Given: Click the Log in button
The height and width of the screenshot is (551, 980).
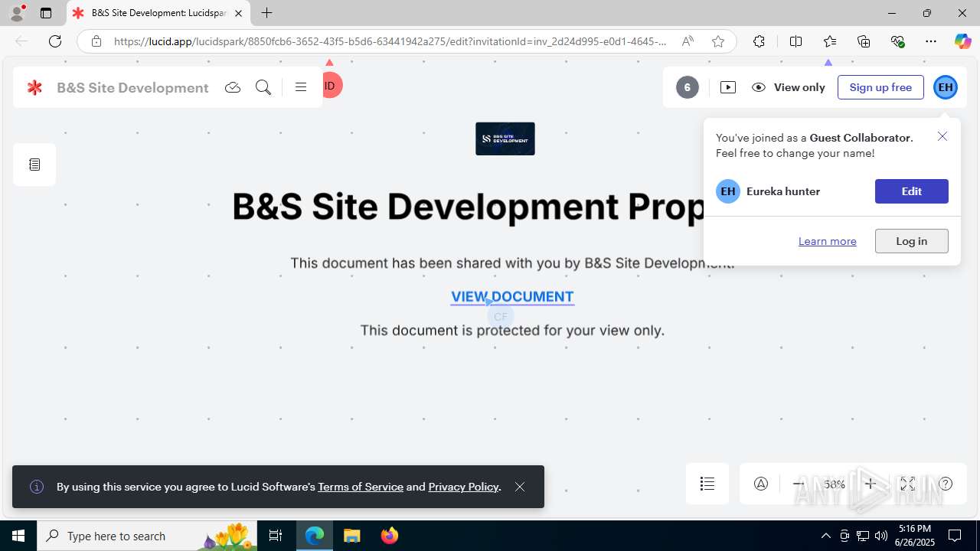Looking at the screenshot, I should pyautogui.click(x=911, y=241).
